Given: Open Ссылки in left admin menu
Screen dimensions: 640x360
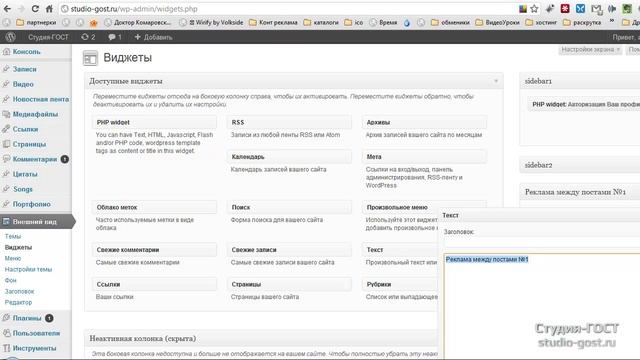Looking at the screenshot, I should [x=25, y=129].
